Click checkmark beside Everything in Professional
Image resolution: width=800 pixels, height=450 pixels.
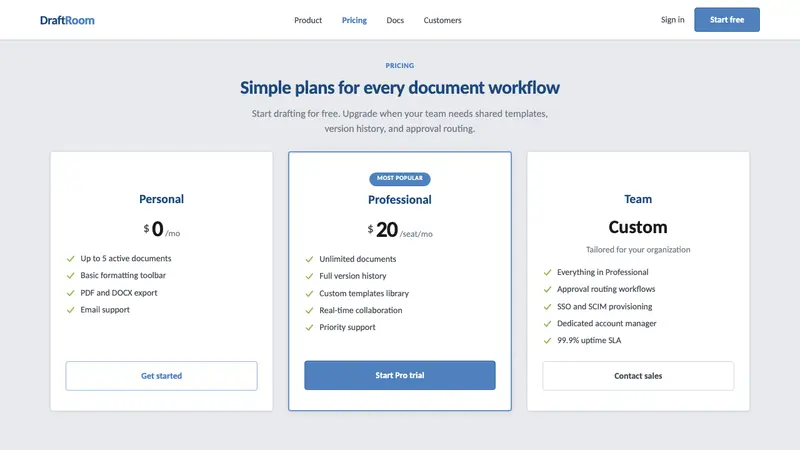547,272
